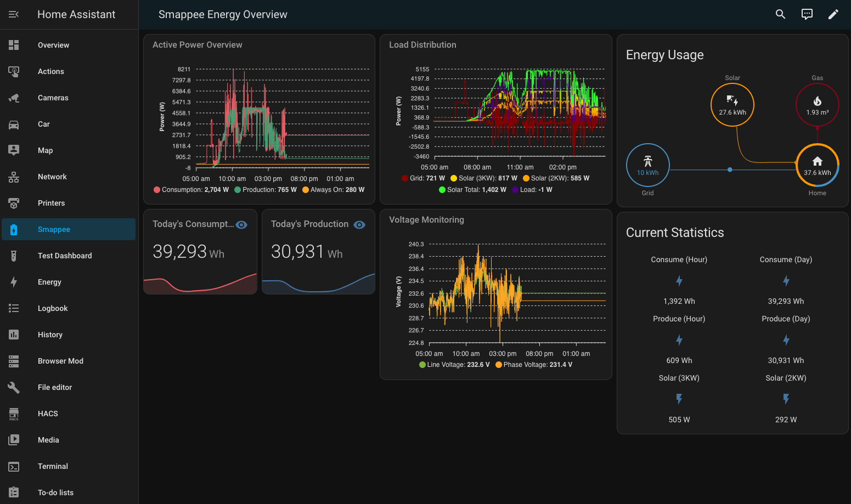Click the Energy lightning icon in sidebar

point(14,282)
